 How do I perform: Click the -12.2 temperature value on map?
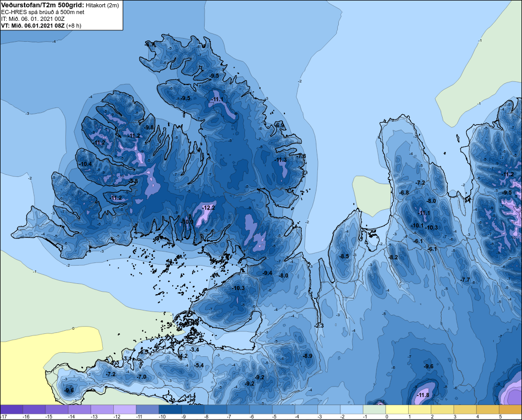[x=208, y=208]
